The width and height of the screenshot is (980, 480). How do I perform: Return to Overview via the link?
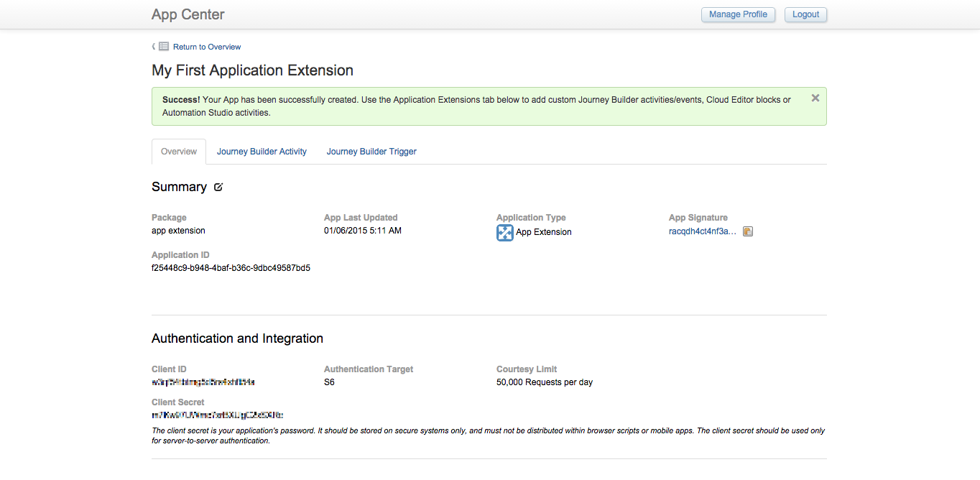pyautogui.click(x=207, y=47)
